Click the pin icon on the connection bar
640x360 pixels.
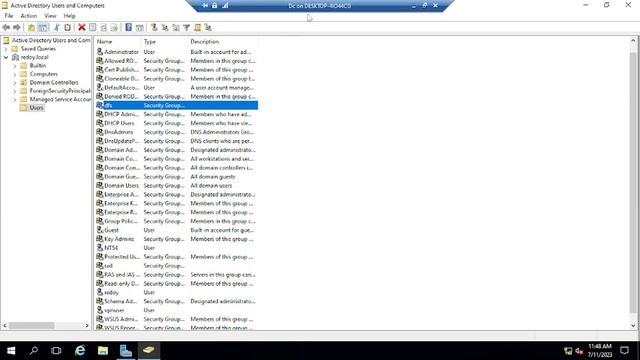pos(205,6)
